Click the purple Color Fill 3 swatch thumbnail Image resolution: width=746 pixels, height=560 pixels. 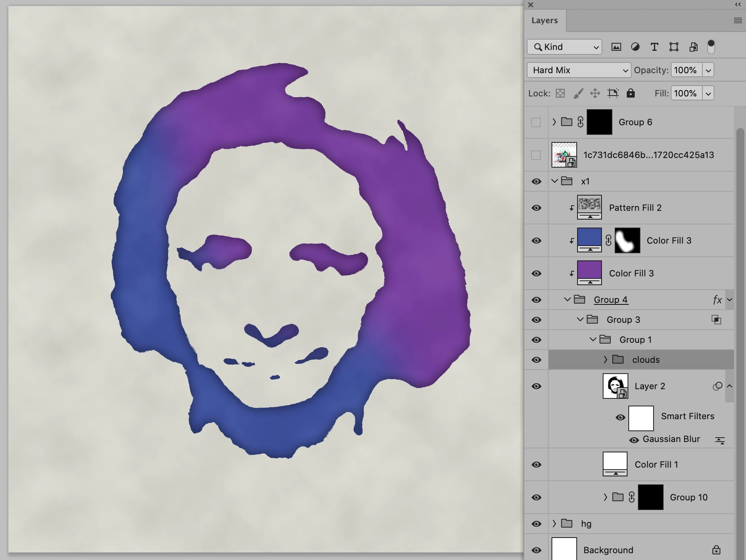589,273
